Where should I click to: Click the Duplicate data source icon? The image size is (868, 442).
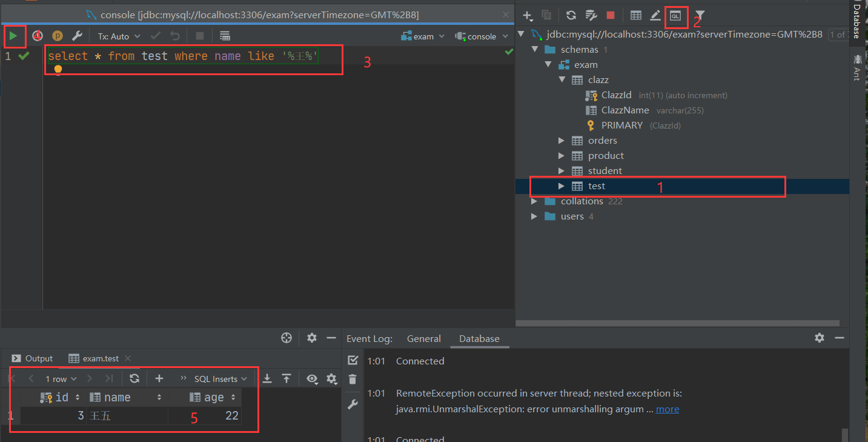point(546,16)
